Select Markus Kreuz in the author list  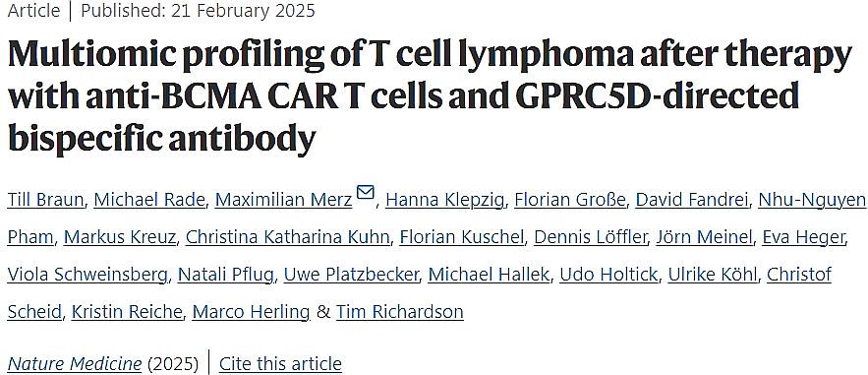(120, 237)
